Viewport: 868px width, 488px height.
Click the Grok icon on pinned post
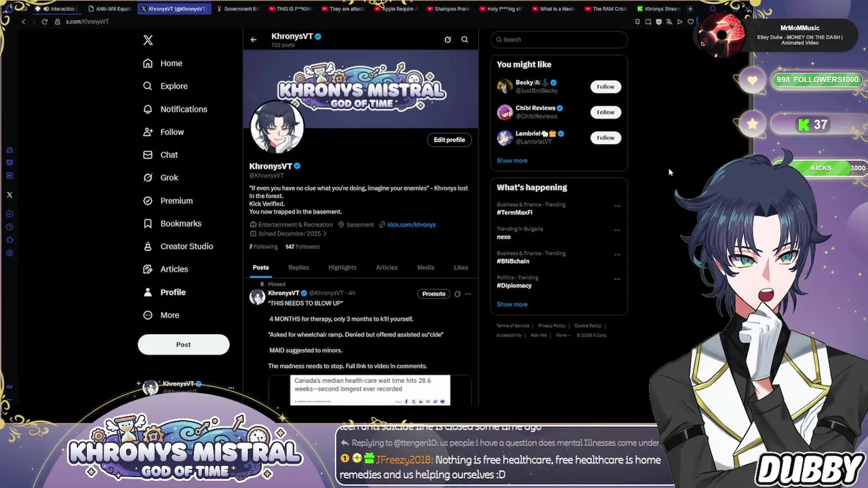pos(457,294)
